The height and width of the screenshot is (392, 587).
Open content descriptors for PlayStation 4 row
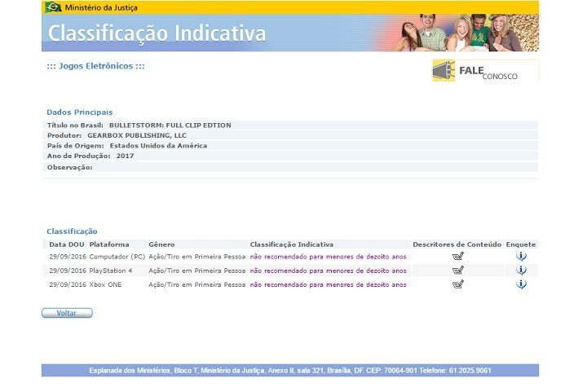457,271
